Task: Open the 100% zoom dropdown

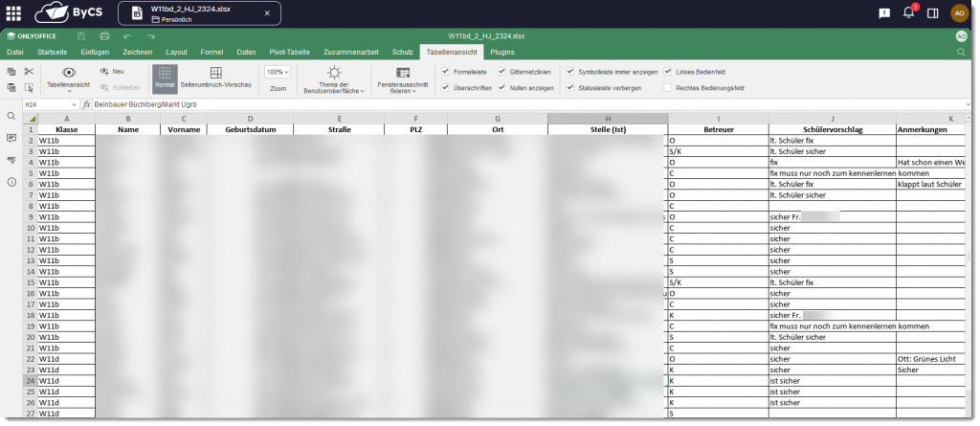Action: point(278,72)
